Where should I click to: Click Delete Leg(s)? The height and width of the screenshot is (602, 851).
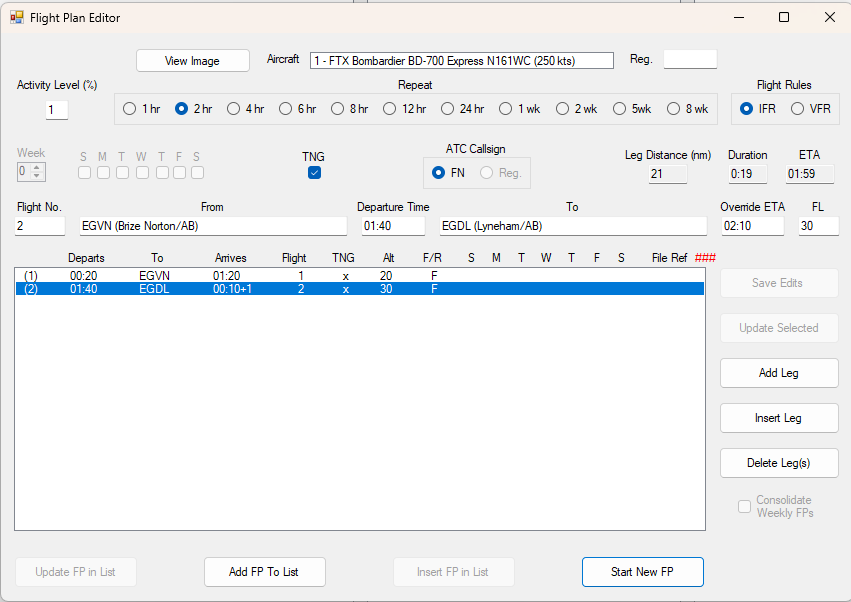coord(779,462)
